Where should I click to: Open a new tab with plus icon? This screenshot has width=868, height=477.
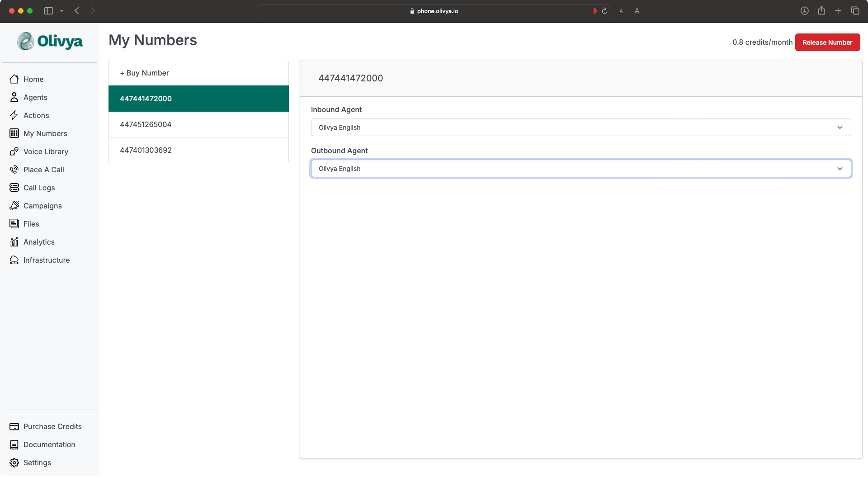coord(838,11)
